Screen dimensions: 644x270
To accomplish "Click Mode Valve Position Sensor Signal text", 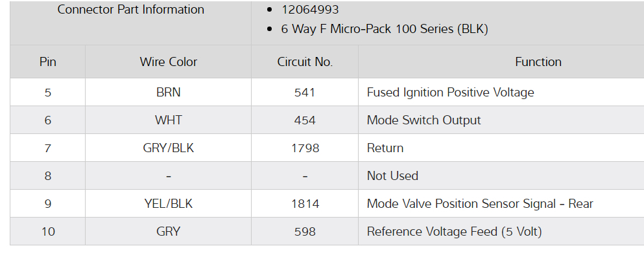I will pos(479,204).
